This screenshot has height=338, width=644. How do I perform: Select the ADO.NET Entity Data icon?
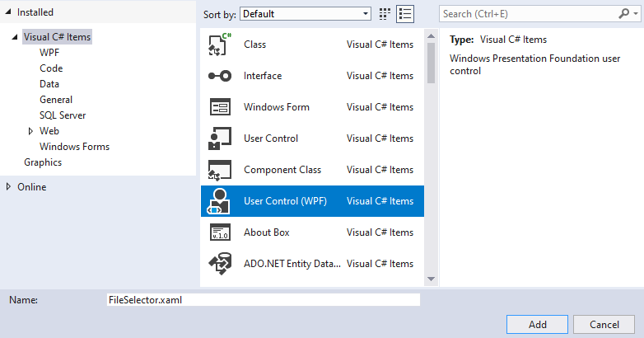click(220, 264)
